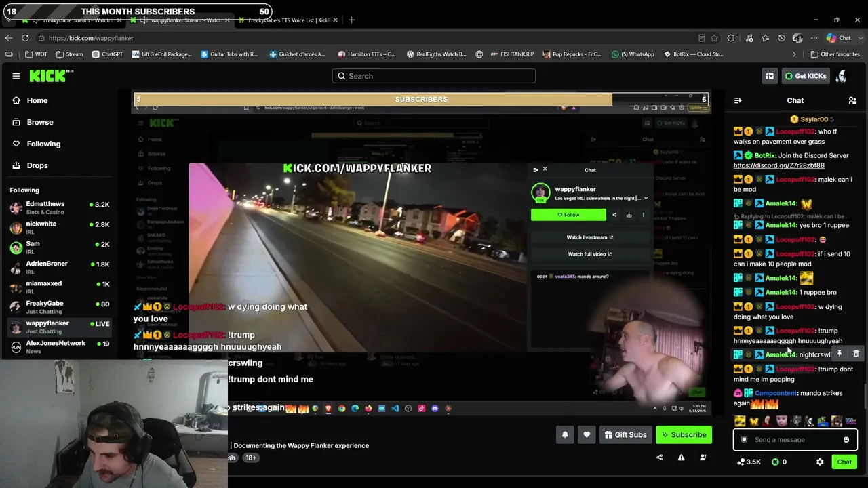Viewport: 868px width, 488px height.
Task: Click the Send a message input
Action: point(795,440)
